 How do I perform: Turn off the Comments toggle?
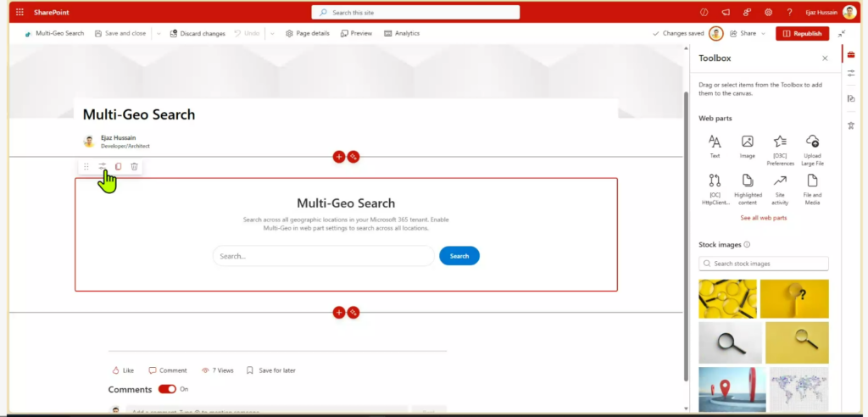point(167,389)
